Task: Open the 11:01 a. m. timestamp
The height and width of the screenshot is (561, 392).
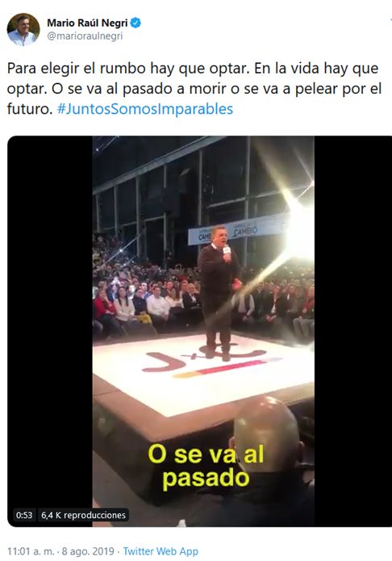Action: click(31, 551)
